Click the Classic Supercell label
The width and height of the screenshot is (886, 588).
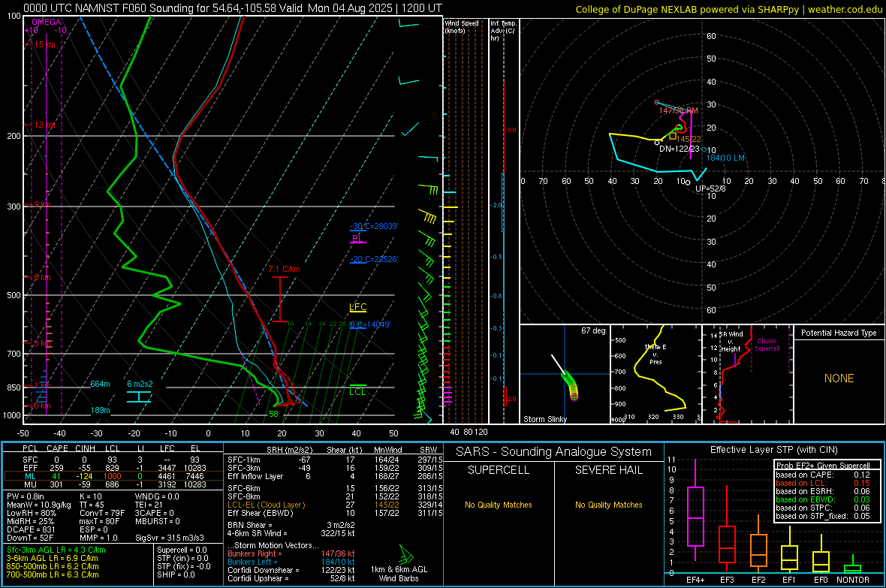tap(767, 345)
